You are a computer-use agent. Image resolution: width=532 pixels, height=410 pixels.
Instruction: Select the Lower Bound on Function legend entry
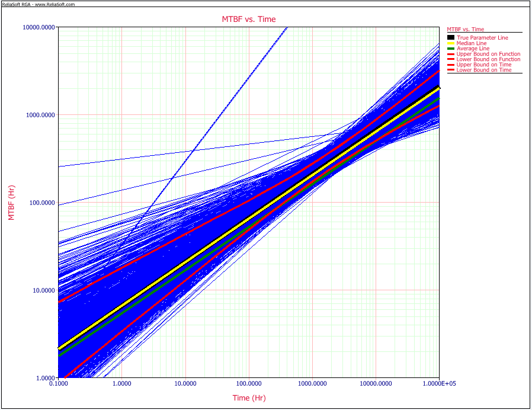pos(488,59)
